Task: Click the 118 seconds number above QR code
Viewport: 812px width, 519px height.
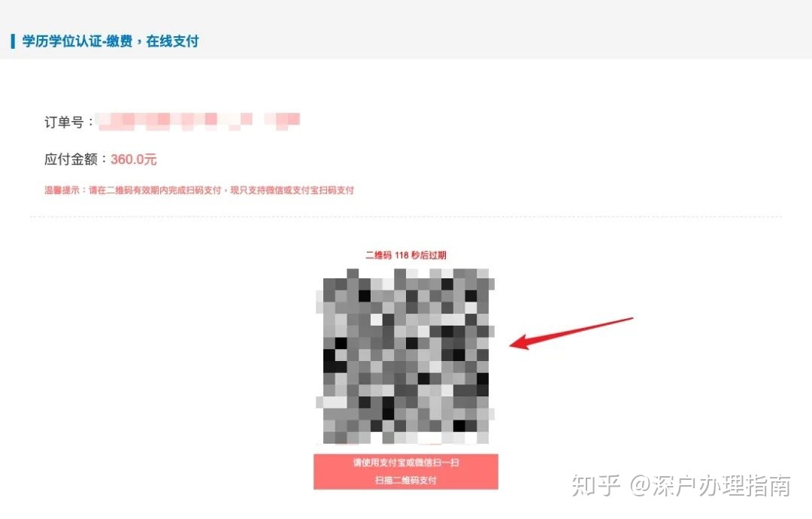Action: pyautogui.click(x=401, y=255)
